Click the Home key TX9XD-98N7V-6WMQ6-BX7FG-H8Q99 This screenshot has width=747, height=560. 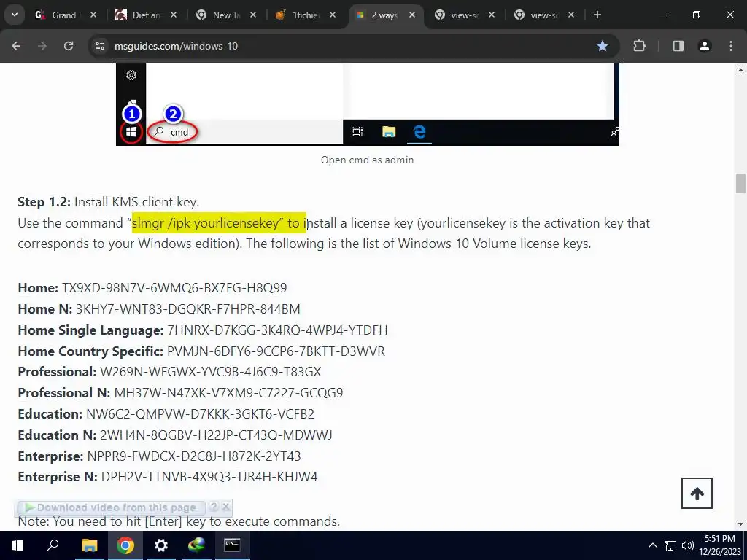(174, 287)
